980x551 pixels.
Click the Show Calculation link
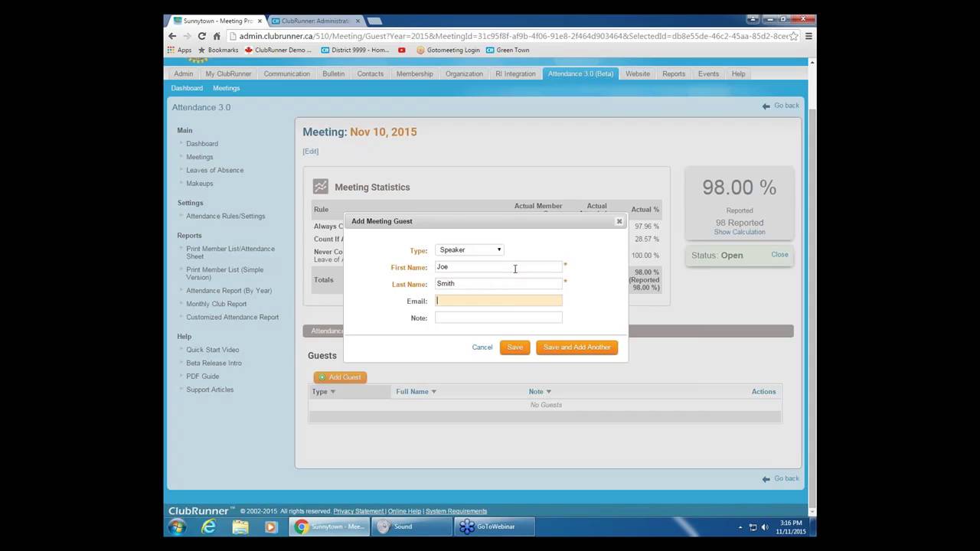740,232
